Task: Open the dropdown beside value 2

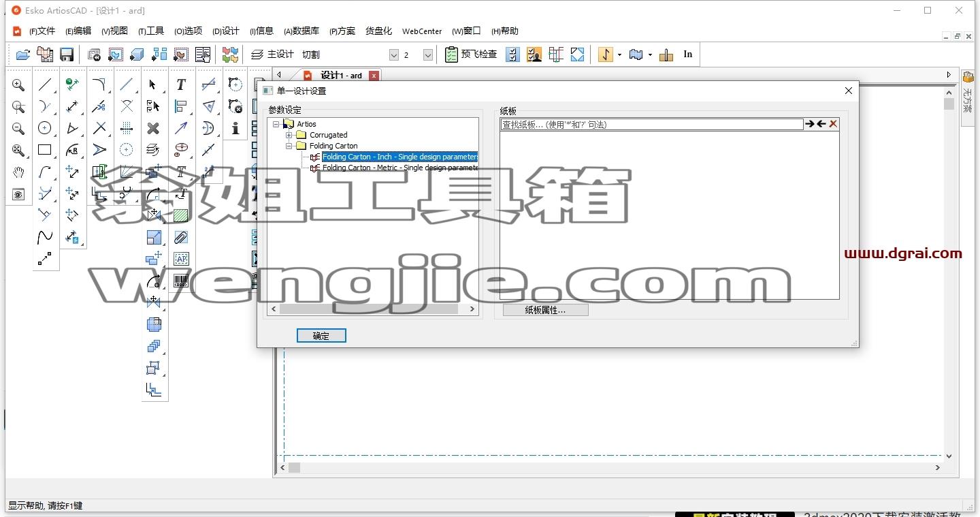Action: (428, 54)
